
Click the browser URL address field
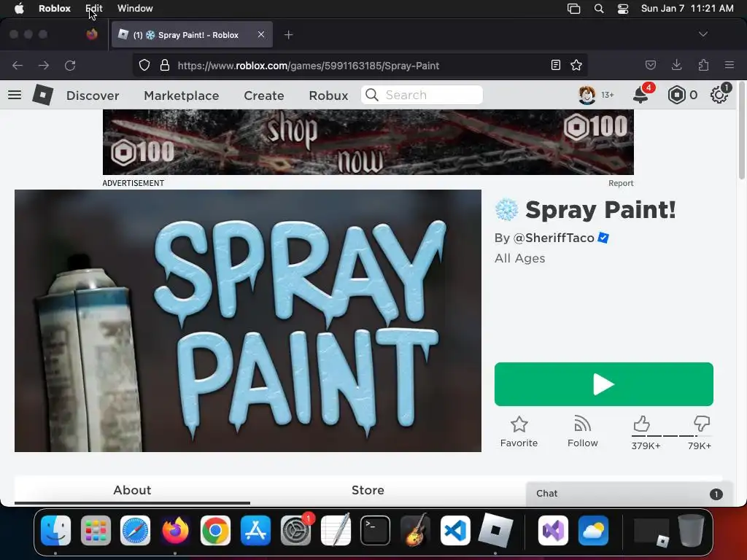pos(360,65)
